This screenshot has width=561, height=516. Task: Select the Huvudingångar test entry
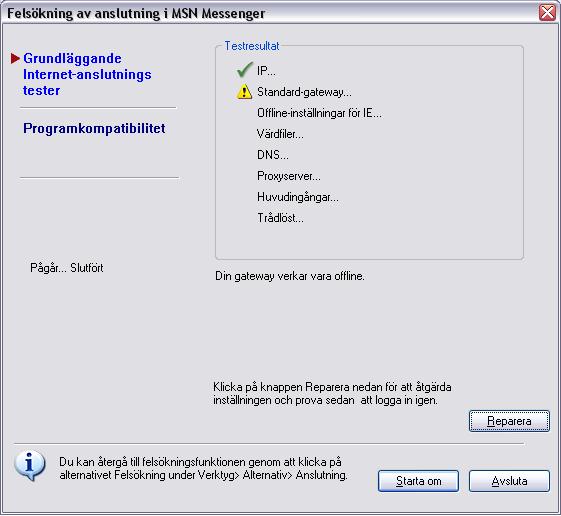(x=298, y=197)
